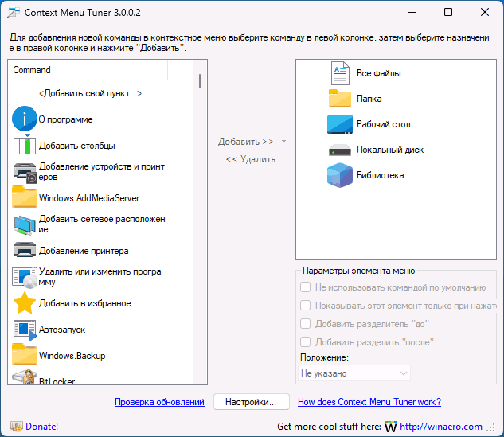Select the Windows.Backup command text
The width and height of the screenshot is (504, 437).
point(72,356)
